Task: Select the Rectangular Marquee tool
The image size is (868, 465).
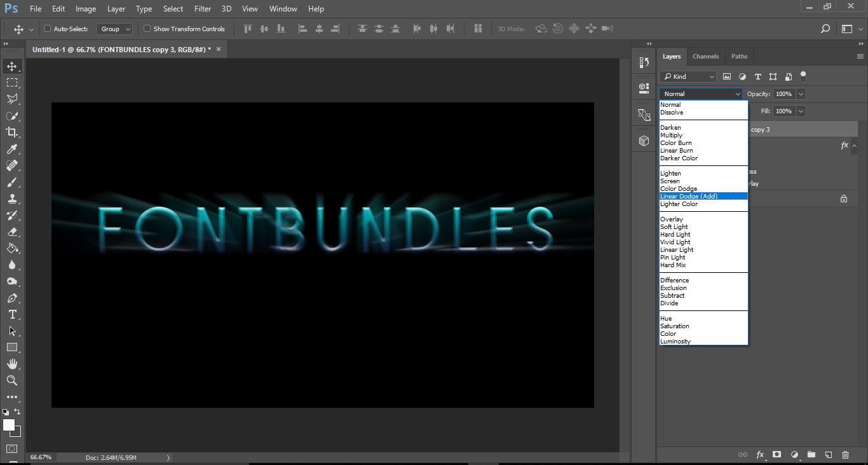Action: [x=12, y=83]
